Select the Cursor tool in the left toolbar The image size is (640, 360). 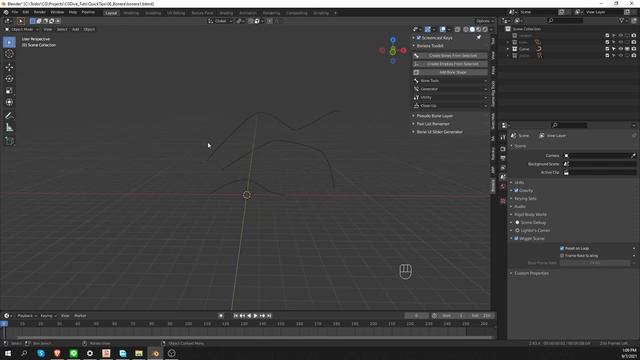tap(9, 54)
